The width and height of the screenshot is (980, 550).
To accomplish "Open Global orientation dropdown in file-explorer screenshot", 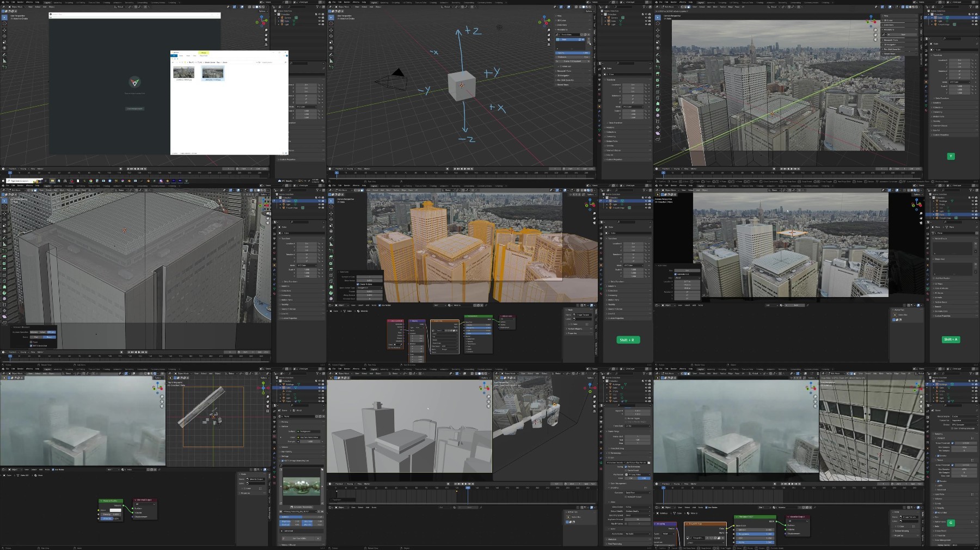I will 121,7.
